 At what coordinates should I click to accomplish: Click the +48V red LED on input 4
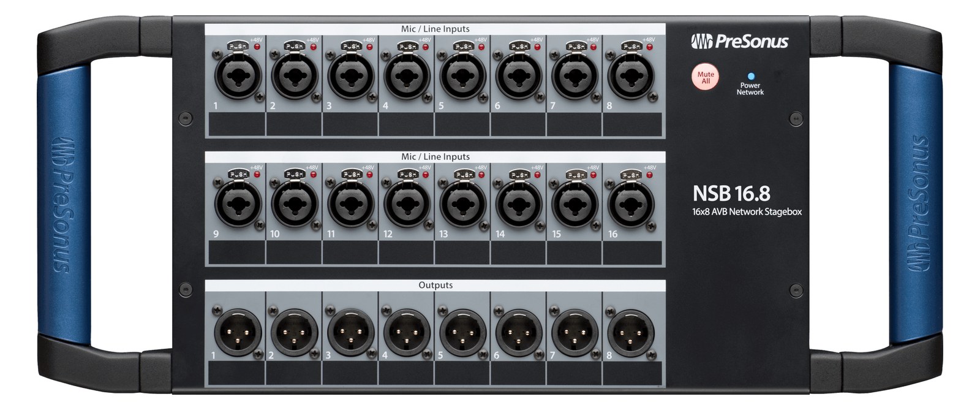426,47
